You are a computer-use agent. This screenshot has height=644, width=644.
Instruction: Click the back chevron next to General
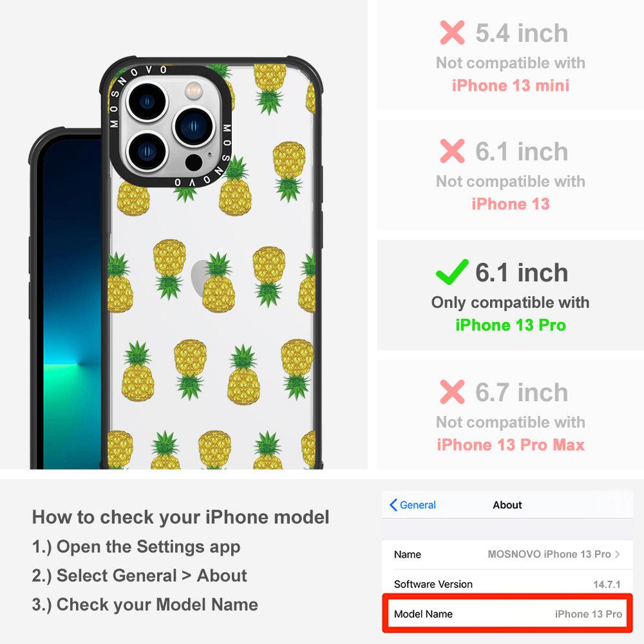[393, 505]
